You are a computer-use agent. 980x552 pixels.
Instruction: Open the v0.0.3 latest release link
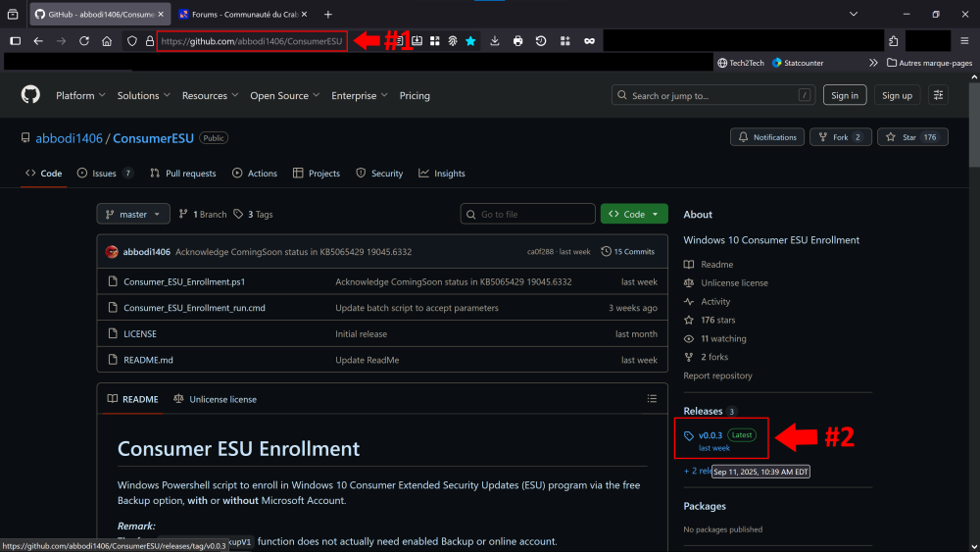[x=710, y=435]
